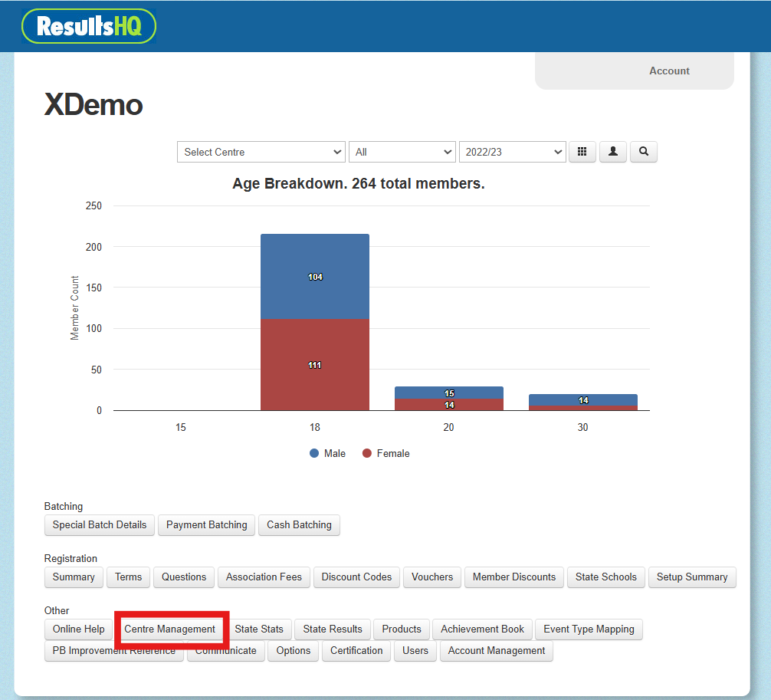
Task: Click the male bar segment labeled 104
Action: point(315,277)
